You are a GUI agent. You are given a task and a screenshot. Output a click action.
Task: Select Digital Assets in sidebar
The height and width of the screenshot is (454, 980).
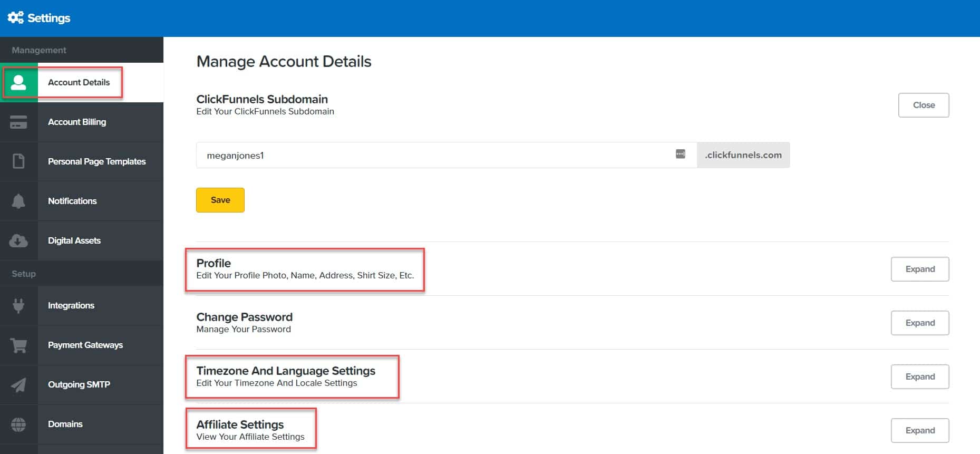click(82, 240)
